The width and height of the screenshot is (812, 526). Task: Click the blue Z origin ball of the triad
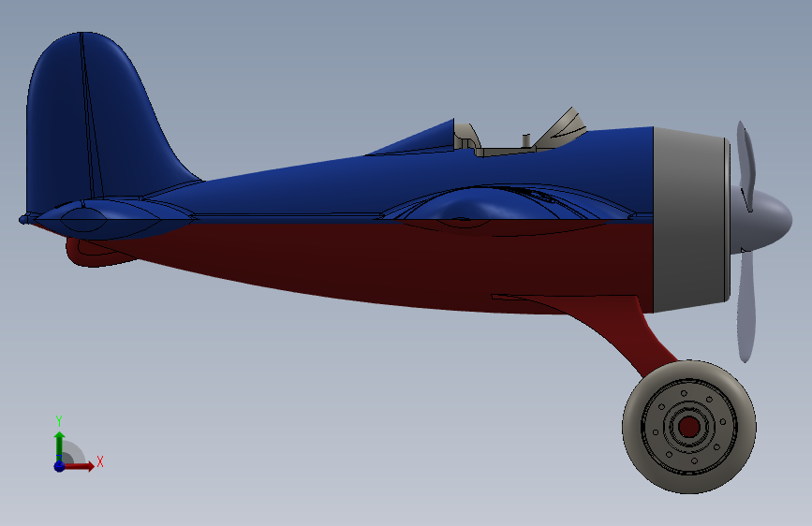(59, 466)
